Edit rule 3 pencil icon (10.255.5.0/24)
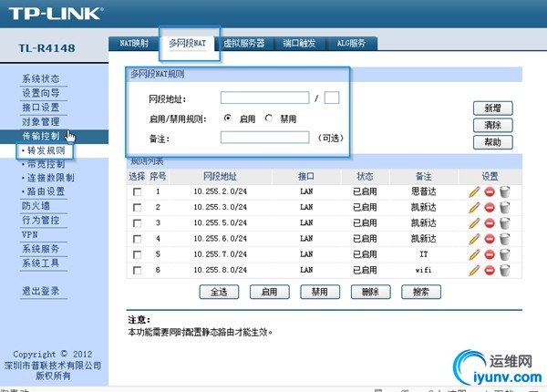The width and height of the screenshot is (547, 392). pyautogui.click(x=474, y=223)
